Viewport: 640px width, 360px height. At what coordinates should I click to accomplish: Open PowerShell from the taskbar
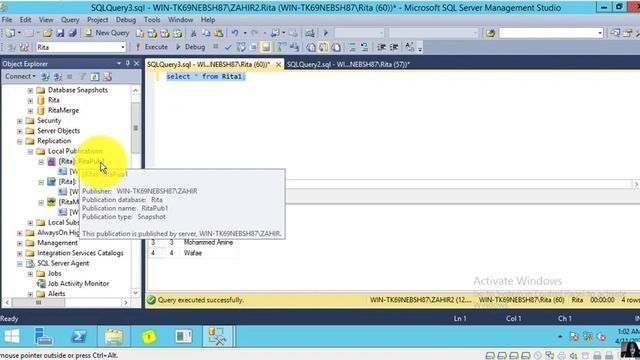78,337
